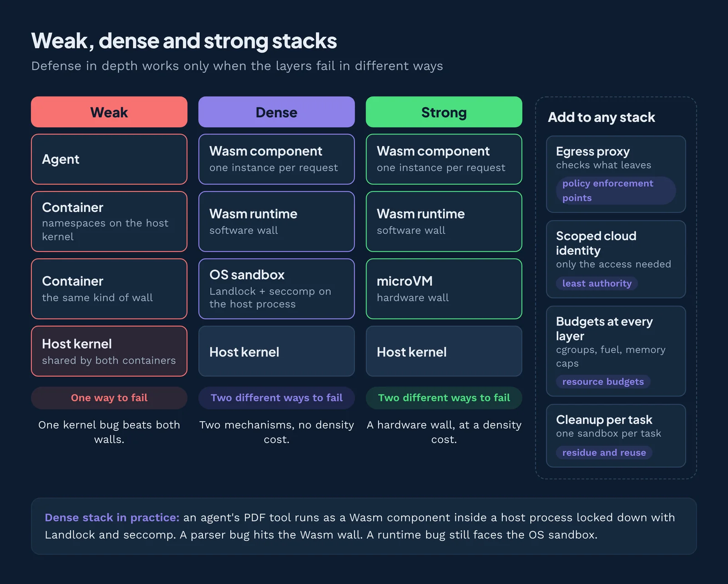Click the 'One way to fail' pill
Viewport: 728px width, 584px height.
point(109,398)
